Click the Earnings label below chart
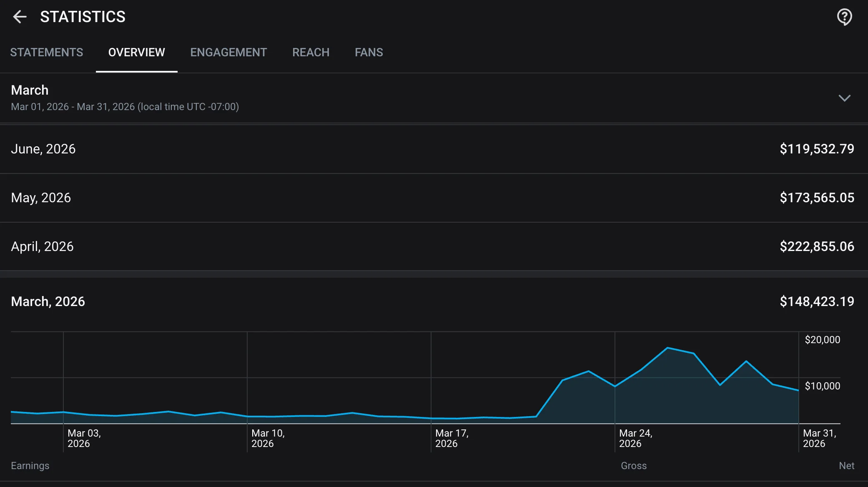868x487 pixels. (30, 466)
